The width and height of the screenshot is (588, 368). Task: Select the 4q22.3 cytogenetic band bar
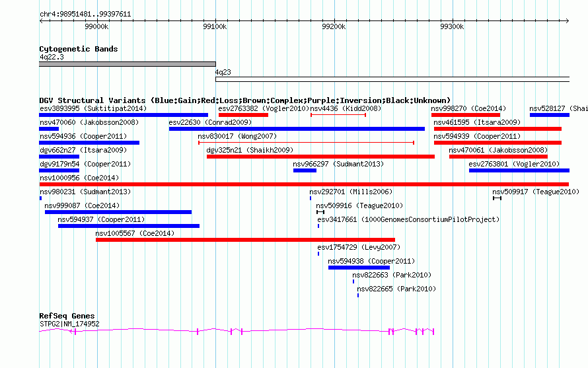pyautogui.click(x=128, y=64)
